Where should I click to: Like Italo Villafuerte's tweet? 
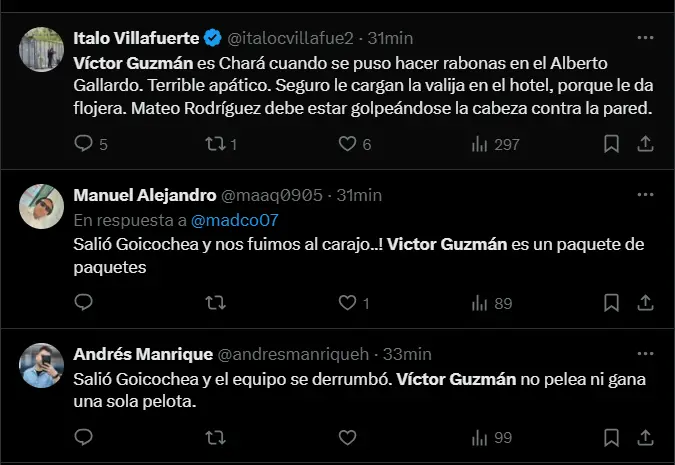347,144
